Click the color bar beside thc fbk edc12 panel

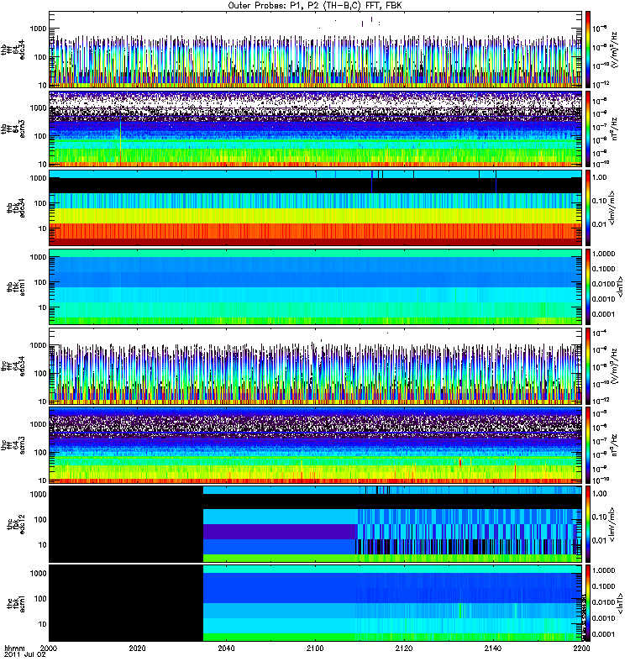pyautogui.click(x=588, y=524)
